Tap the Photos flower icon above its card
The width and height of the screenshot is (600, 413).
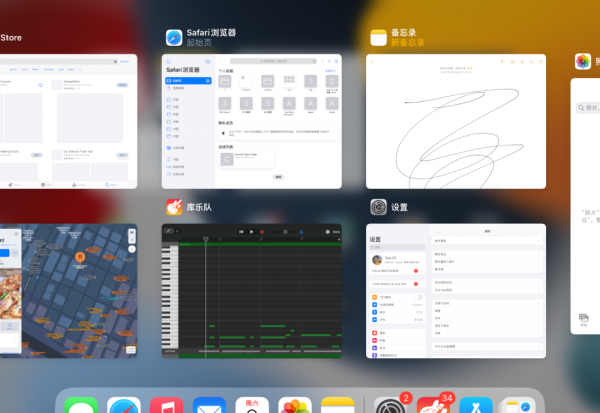pos(583,61)
